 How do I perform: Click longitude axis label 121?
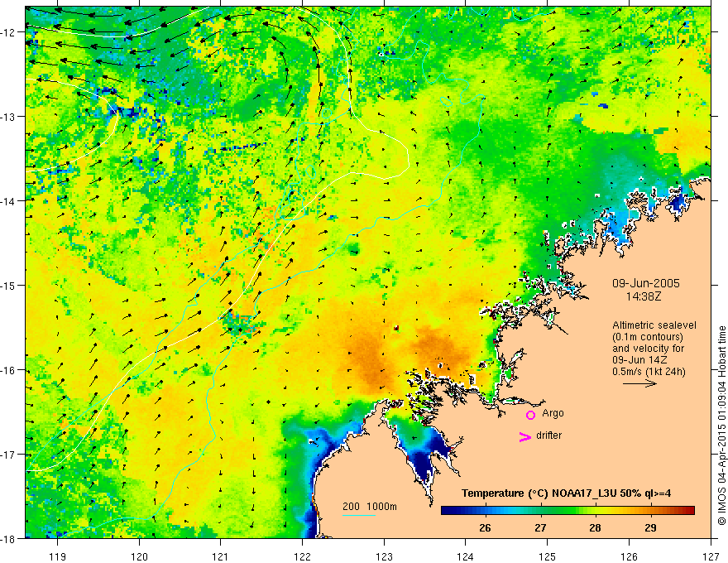(x=221, y=556)
